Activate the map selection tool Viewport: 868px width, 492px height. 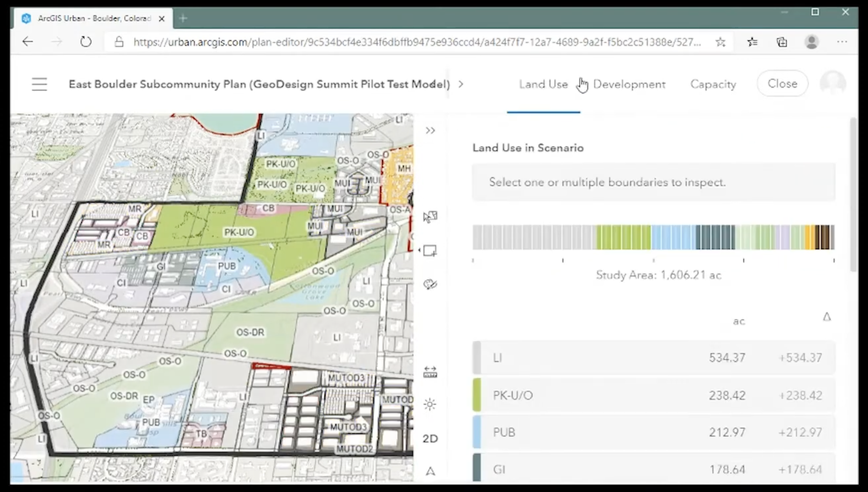pos(430,217)
